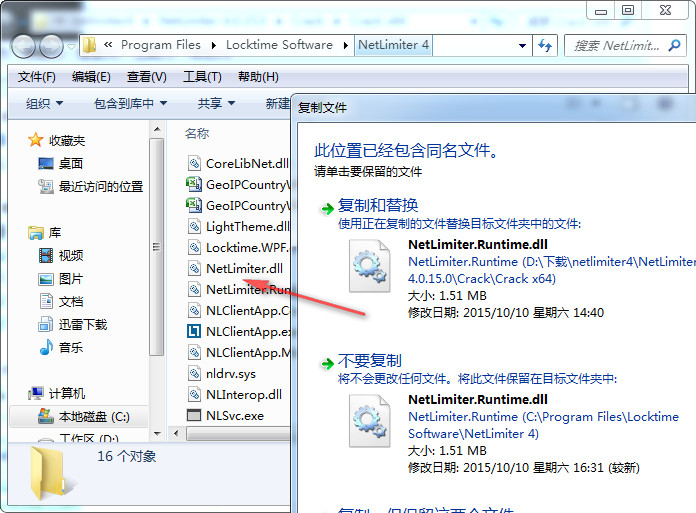Click the 名称 column header
Viewport: 696px width, 513px height.
pos(197,134)
